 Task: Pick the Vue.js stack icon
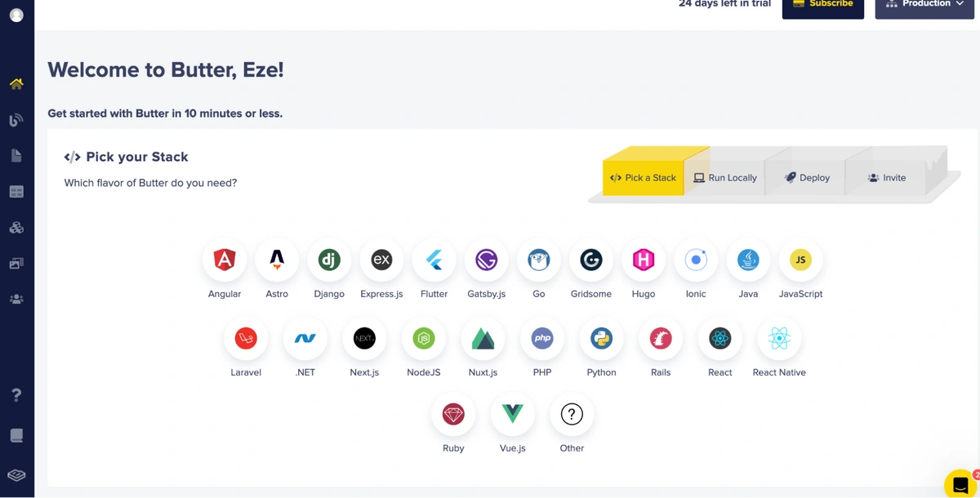tap(512, 415)
